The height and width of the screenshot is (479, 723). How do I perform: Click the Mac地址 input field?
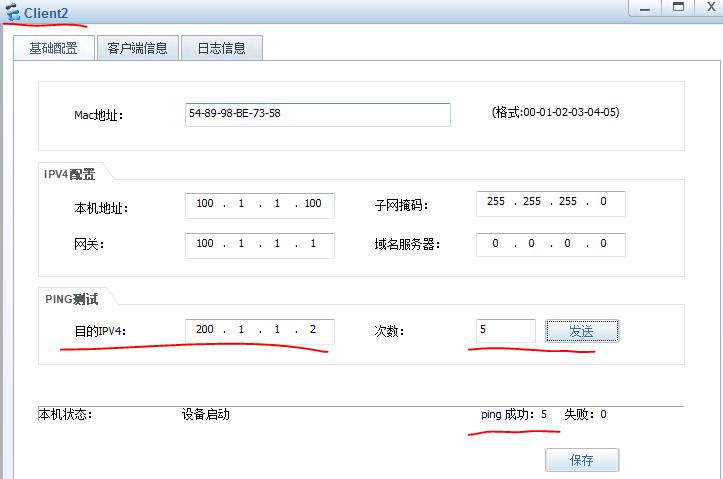tap(317, 114)
